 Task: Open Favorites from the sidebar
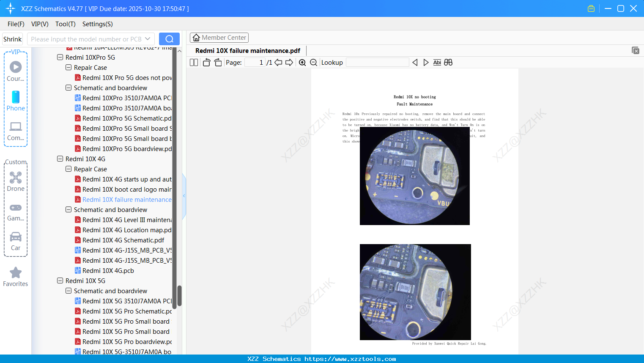point(16,277)
